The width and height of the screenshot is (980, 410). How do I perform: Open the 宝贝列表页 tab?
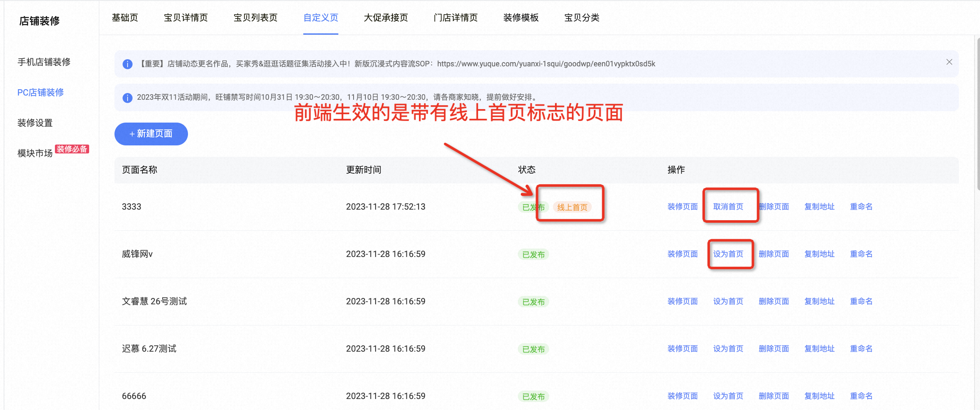(256, 18)
